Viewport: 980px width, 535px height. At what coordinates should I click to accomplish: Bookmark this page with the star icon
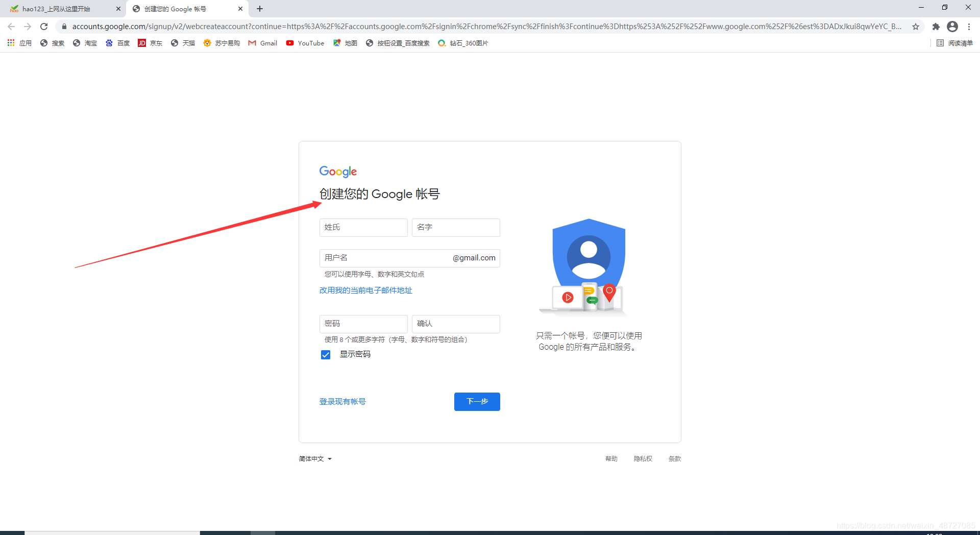(916, 27)
